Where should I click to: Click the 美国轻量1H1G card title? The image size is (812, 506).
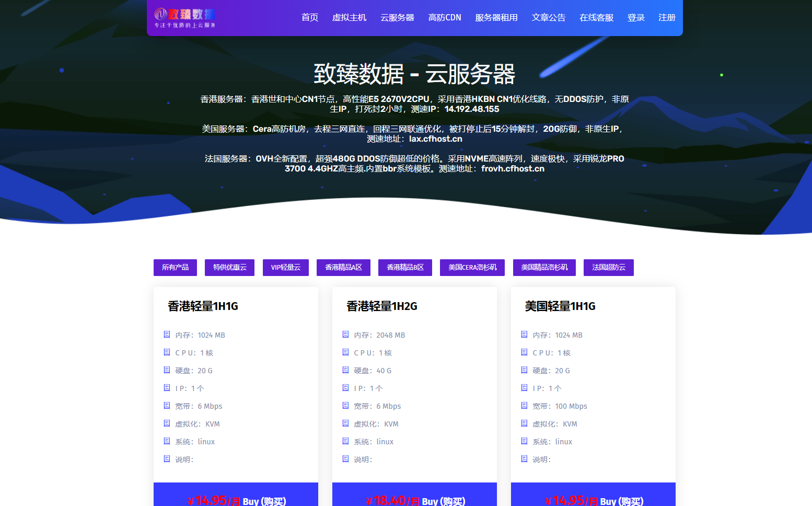560,306
